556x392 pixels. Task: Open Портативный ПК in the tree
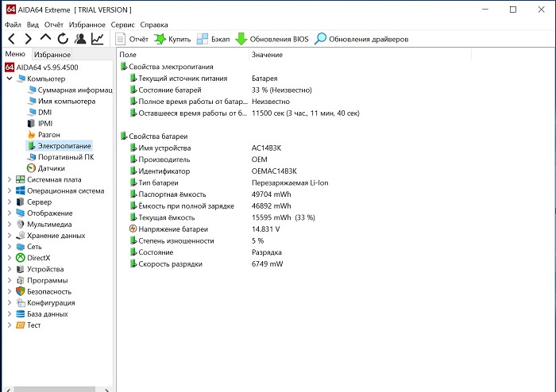61,157
